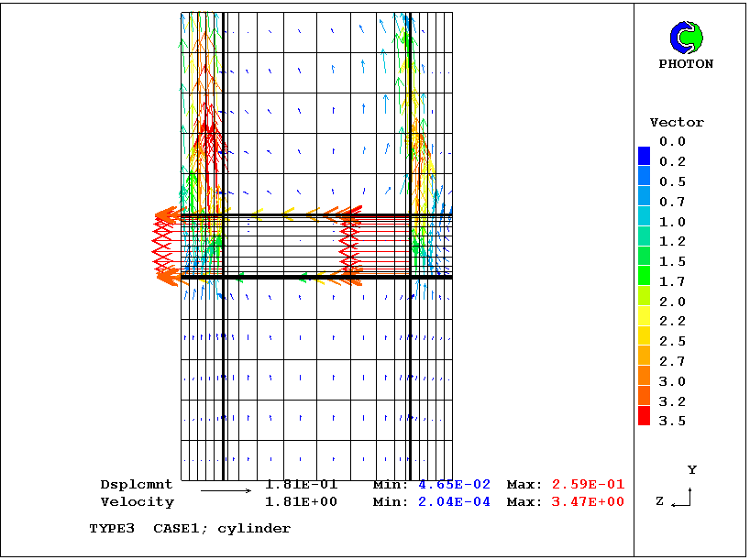The image size is (750, 560).
Task: Click the Velocity label
Action: tap(137, 501)
